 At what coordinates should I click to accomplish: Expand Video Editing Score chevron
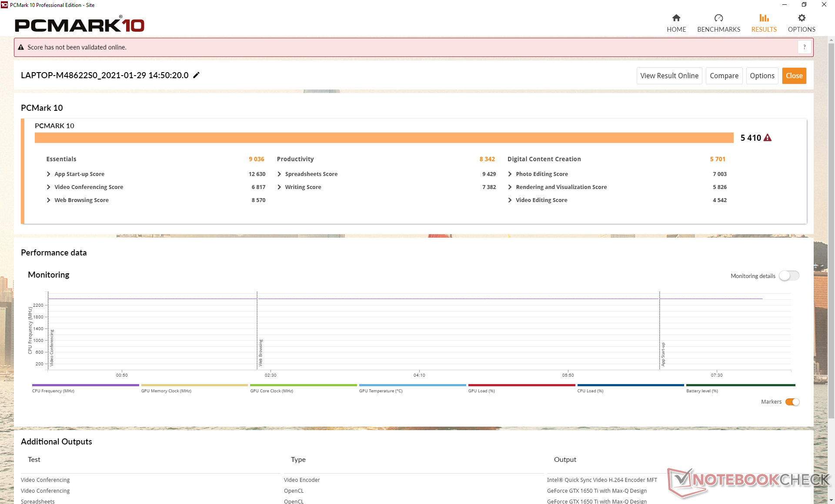(510, 200)
